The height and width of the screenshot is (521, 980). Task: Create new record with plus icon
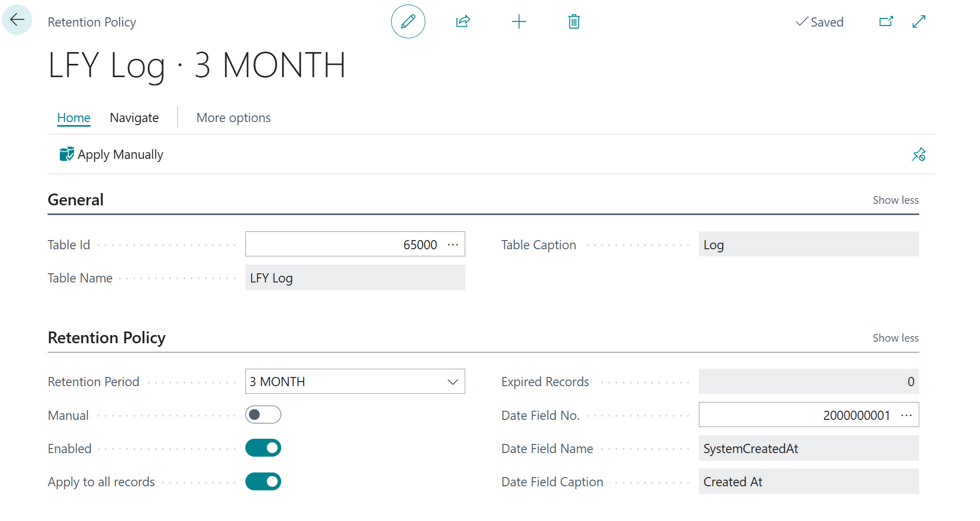pos(519,21)
